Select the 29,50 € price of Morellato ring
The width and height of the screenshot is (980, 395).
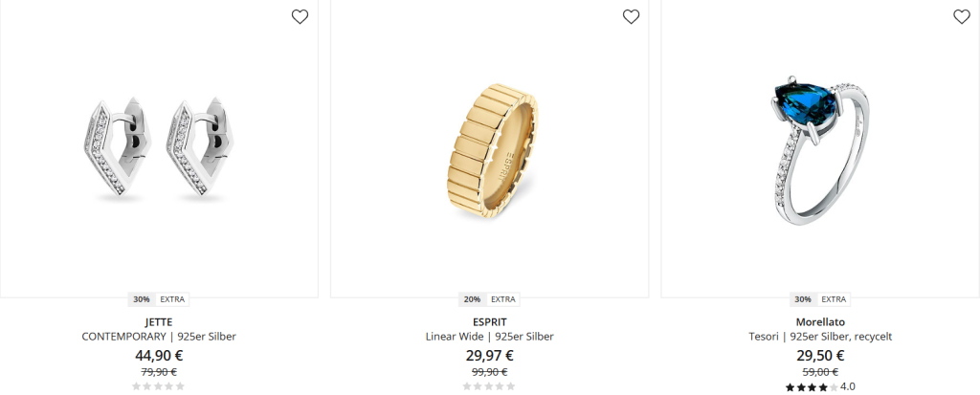(820, 356)
